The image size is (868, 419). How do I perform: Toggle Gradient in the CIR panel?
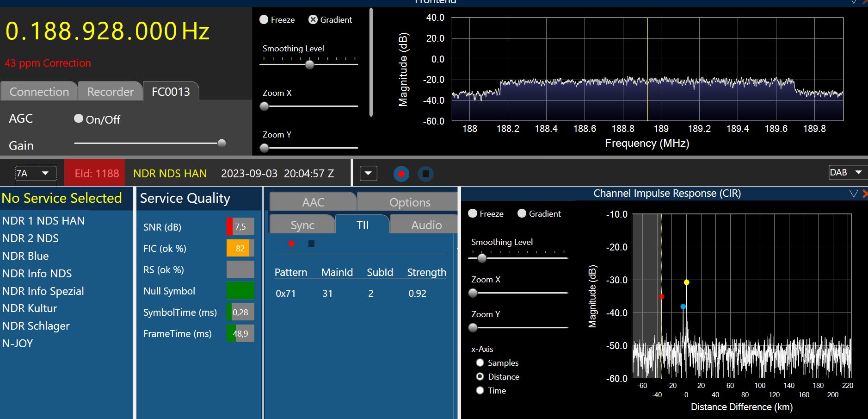[522, 213]
